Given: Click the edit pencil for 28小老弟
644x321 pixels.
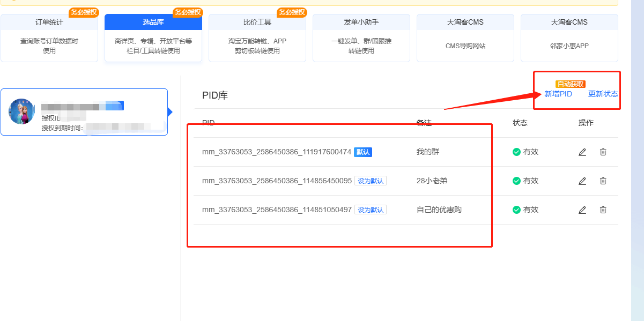Looking at the screenshot, I should coord(582,181).
